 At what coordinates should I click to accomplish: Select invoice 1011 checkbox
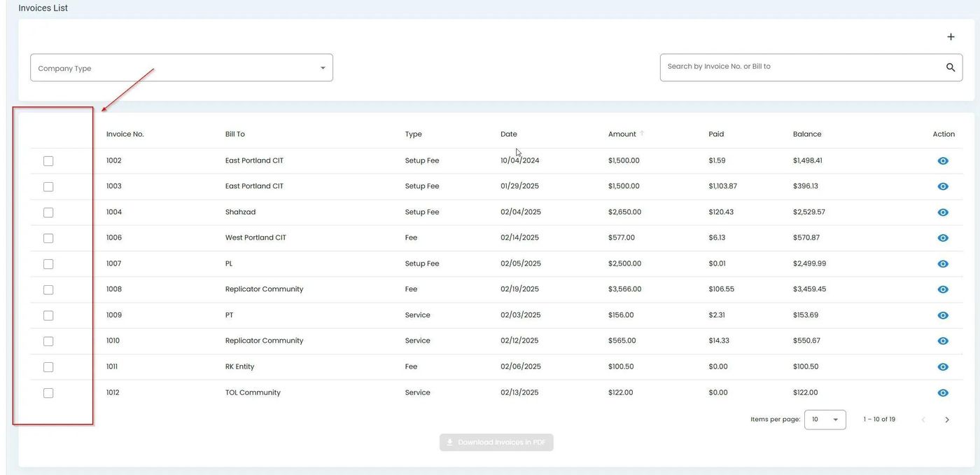(48, 367)
